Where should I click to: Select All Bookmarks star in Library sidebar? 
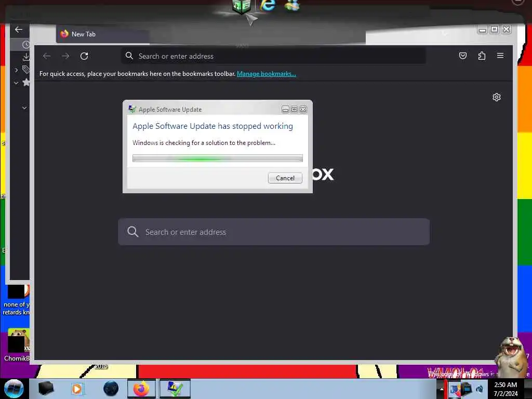coord(26,82)
